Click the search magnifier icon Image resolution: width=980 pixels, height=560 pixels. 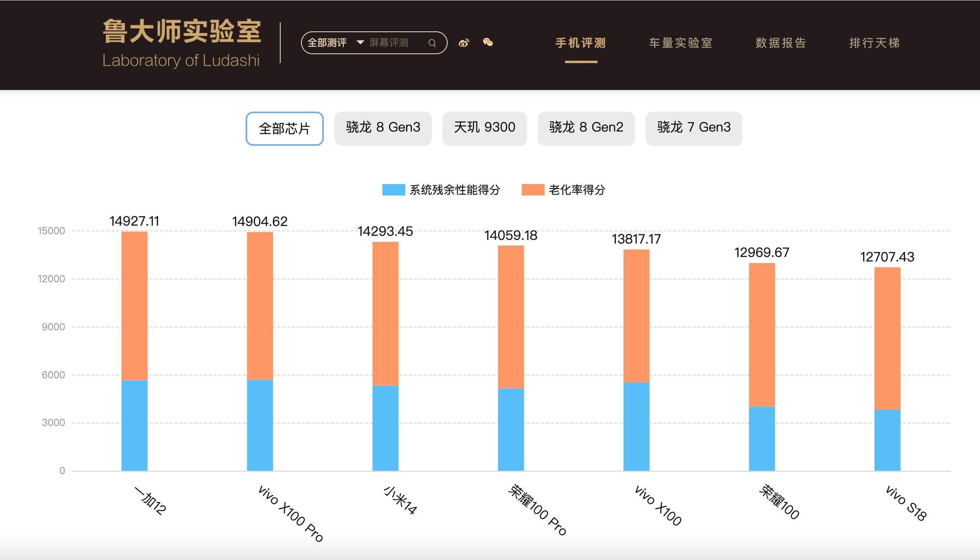point(432,43)
